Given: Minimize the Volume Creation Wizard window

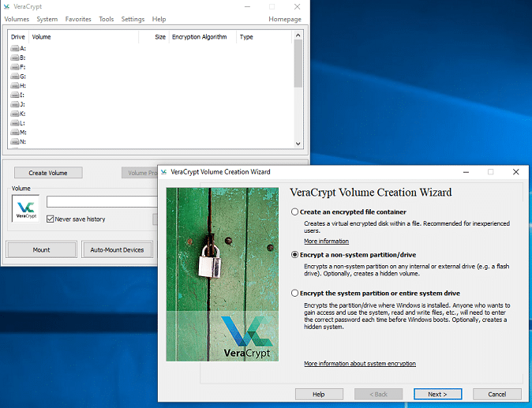Looking at the screenshot, I should click(466, 172).
